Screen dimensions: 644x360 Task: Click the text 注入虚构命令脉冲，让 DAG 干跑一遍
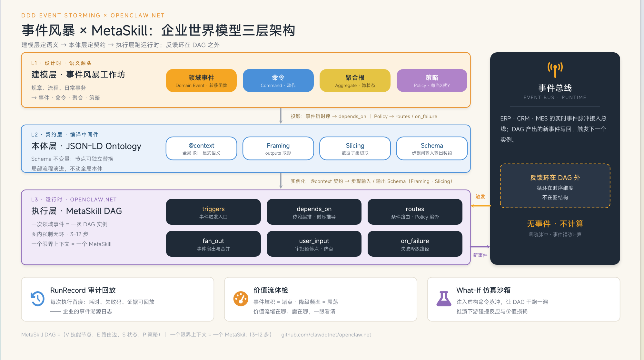click(x=502, y=302)
